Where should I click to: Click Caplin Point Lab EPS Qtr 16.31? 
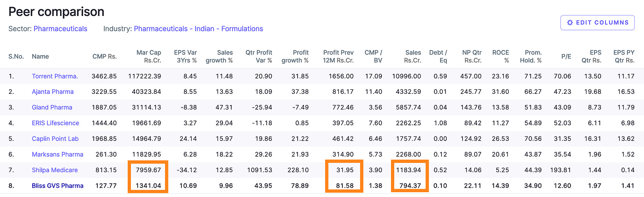593,139
